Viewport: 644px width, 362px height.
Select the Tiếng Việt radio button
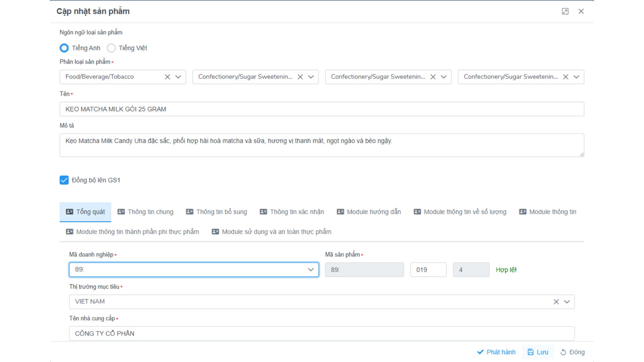111,48
